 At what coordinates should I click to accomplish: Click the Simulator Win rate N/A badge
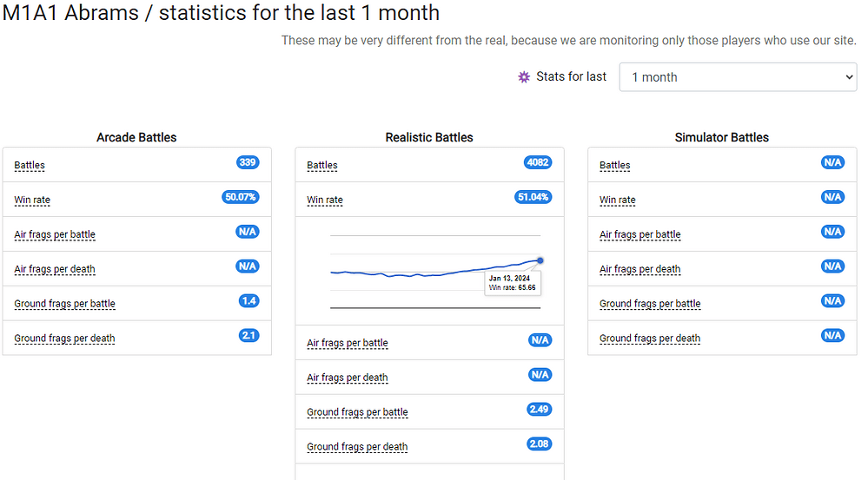[832, 197]
